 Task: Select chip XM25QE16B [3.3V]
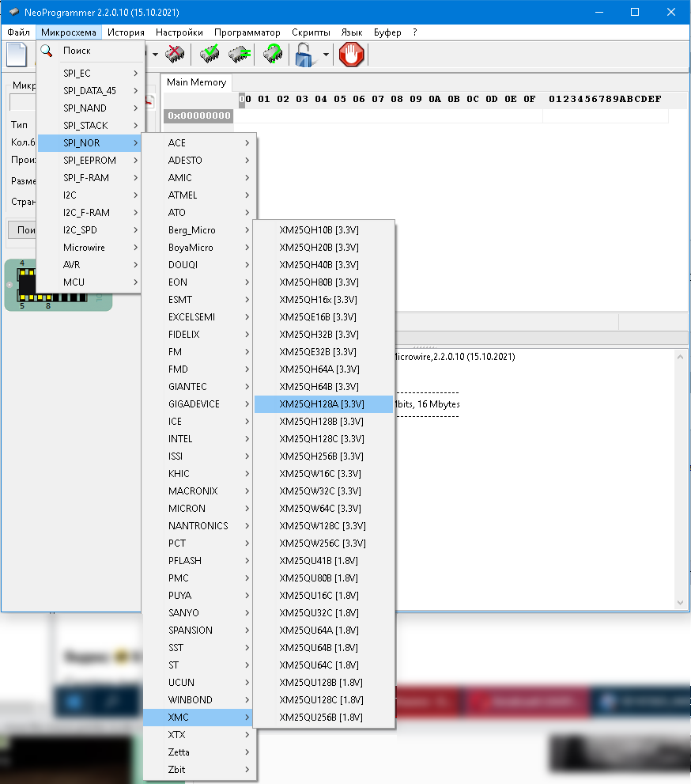click(x=324, y=317)
